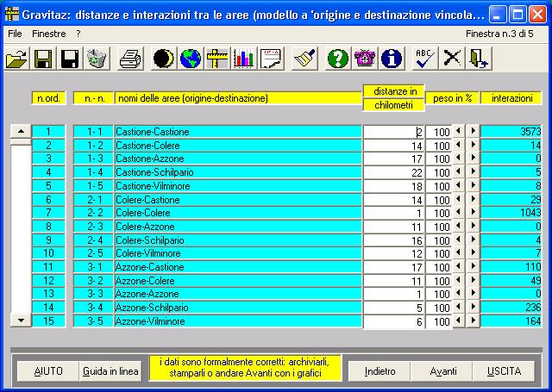
Task: Click the open folder toolbar icon
Action: point(16,59)
